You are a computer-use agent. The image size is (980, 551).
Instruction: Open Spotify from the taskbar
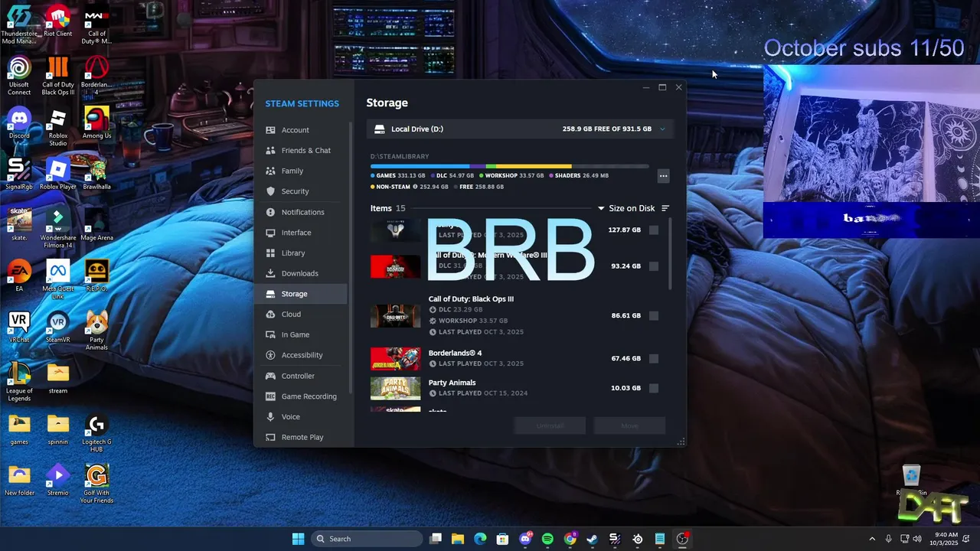[547, 539]
